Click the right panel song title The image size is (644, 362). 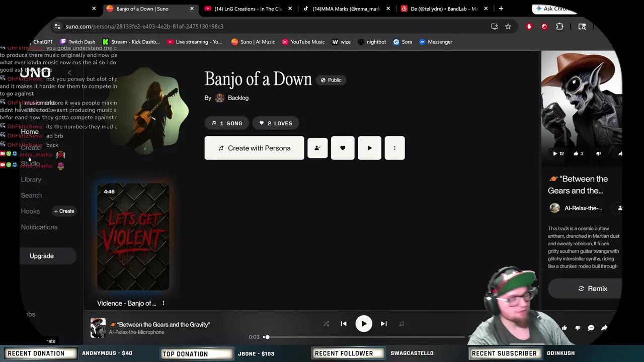click(578, 185)
